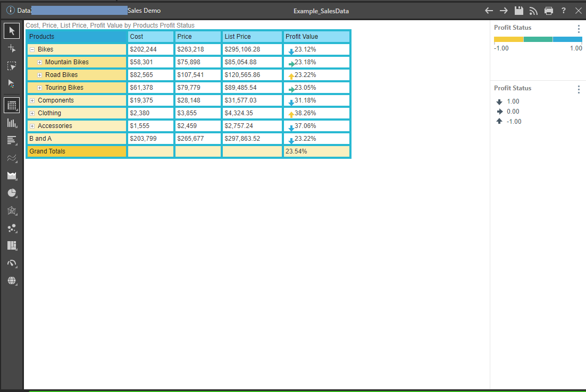This screenshot has width=586, height=392.
Task: Save the report with the floppy disk icon
Action: (x=519, y=11)
